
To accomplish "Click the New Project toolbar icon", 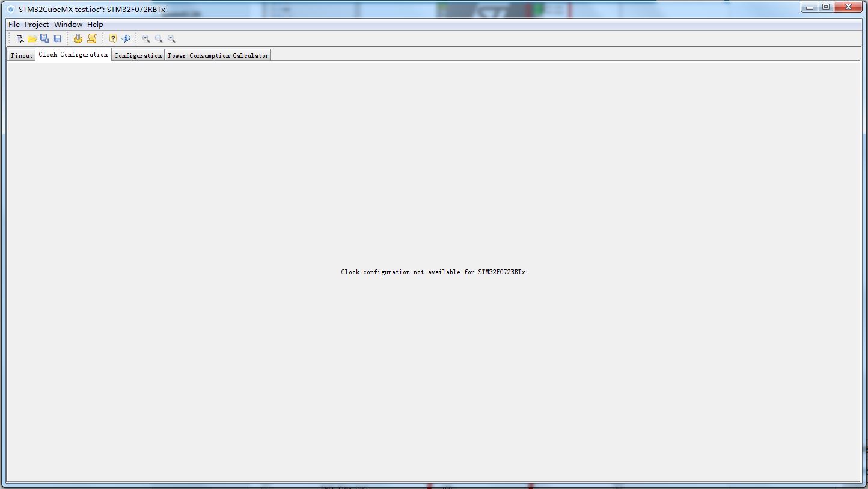I will pyautogui.click(x=20, y=39).
